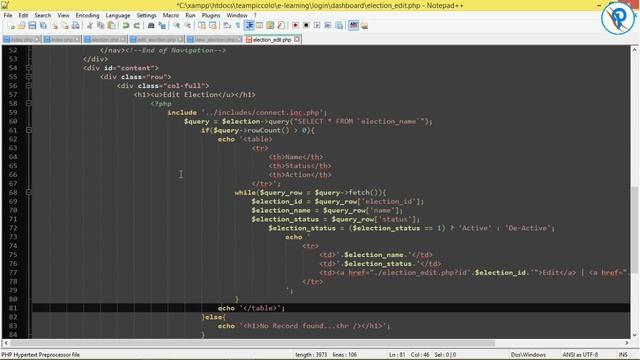Redo using the toolbar Redo icon
The image size is (640, 360).
tap(137, 26)
